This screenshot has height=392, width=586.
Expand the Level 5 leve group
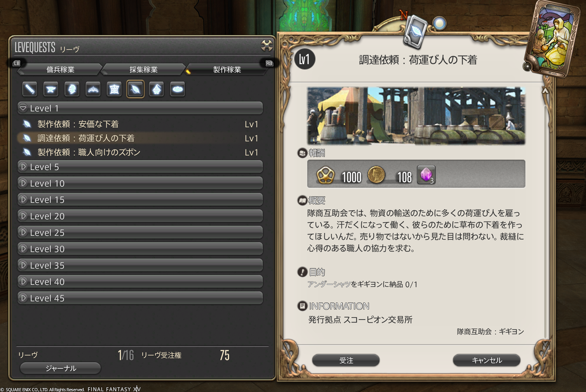[x=140, y=167]
